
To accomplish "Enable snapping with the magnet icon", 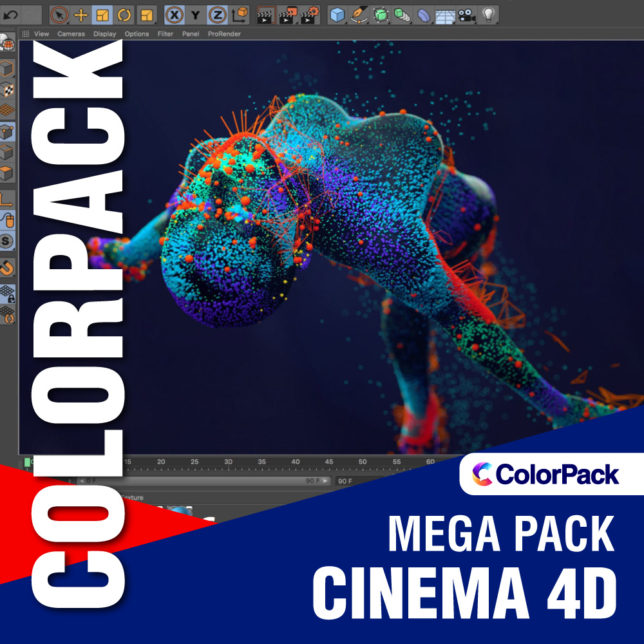I will coord(7,267).
